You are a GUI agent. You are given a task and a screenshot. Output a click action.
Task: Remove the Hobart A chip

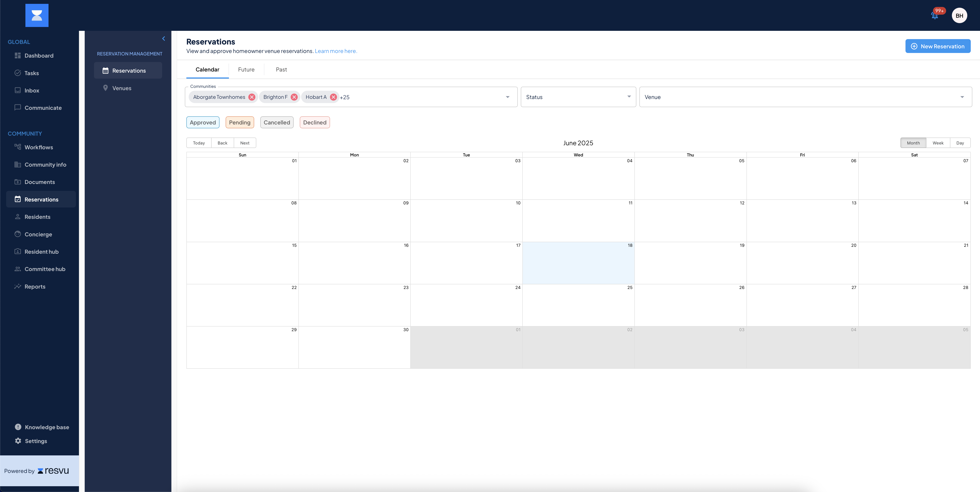pos(333,97)
